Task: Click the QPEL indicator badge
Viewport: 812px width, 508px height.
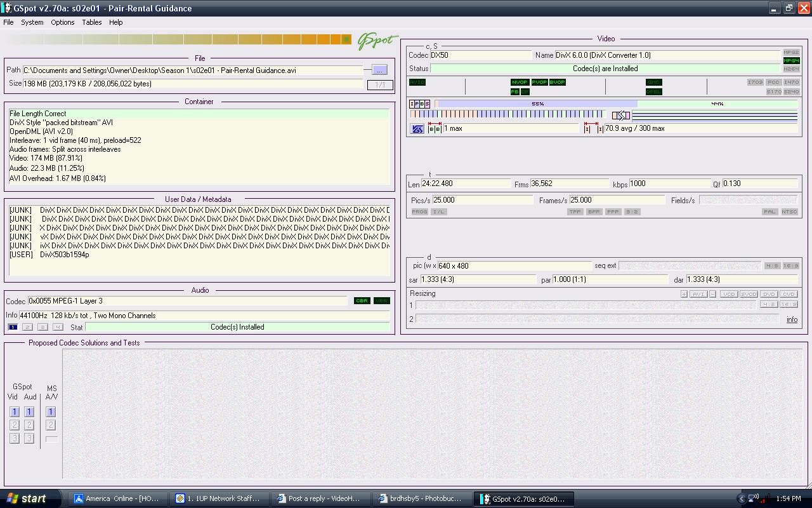Action: tap(654, 92)
